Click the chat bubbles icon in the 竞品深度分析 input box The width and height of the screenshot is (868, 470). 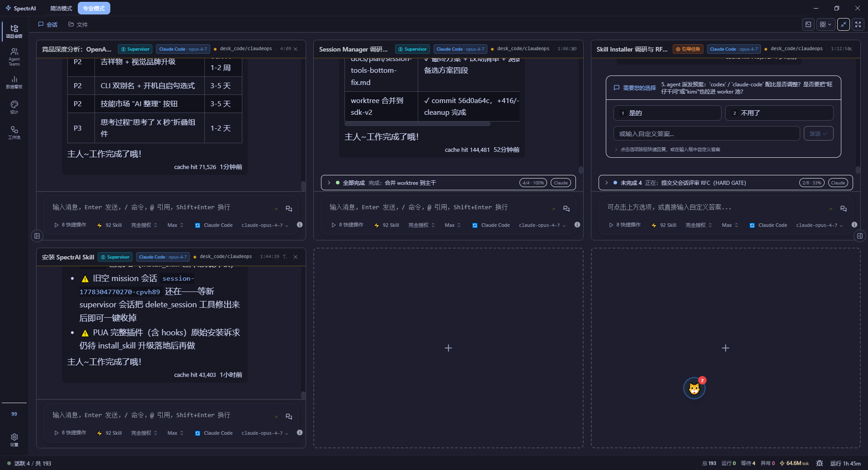(289, 208)
